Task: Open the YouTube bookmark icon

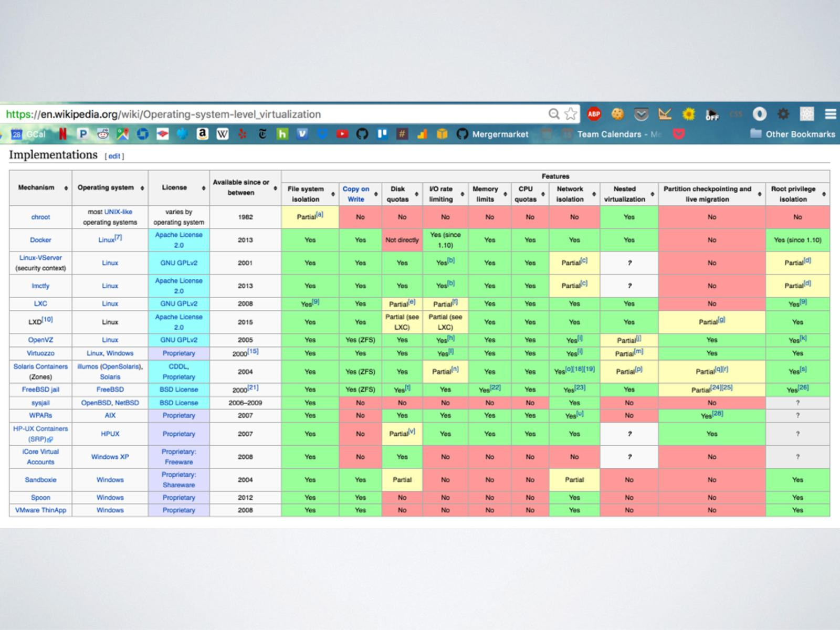Action: click(342, 134)
